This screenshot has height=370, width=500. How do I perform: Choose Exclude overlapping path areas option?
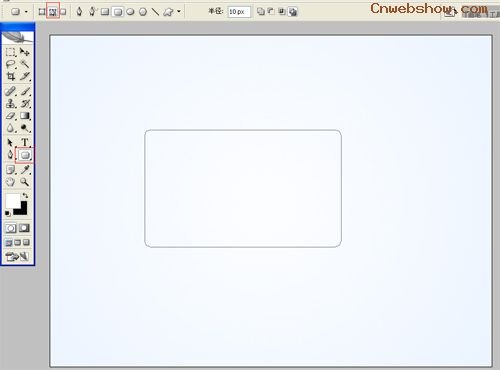tap(293, 12)
